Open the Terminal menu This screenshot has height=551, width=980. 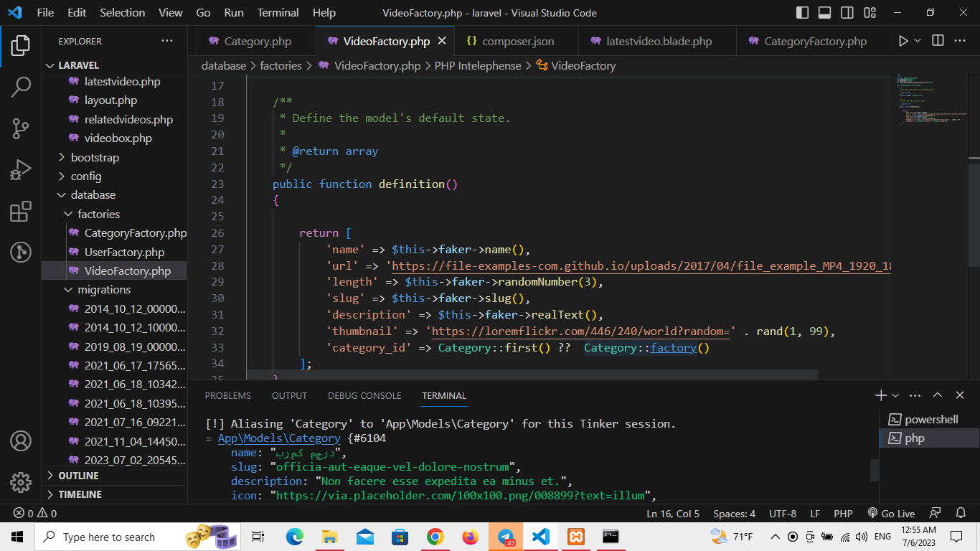278,13
